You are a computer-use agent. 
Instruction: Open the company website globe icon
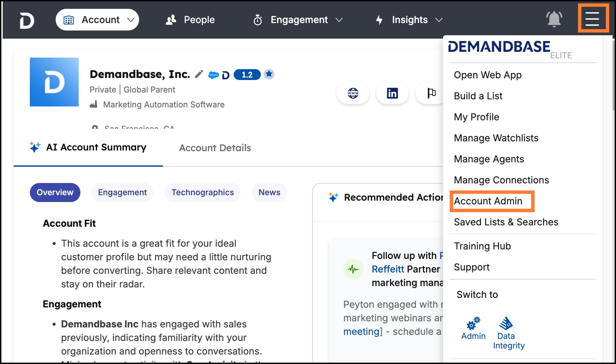[353, 93]
